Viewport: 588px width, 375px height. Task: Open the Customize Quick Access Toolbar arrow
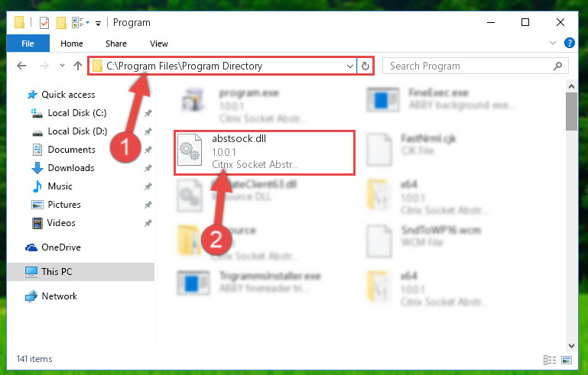click(x=98, y=24)
